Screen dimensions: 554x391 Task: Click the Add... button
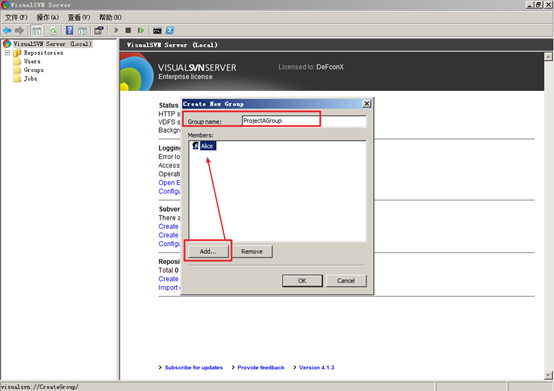208,251
